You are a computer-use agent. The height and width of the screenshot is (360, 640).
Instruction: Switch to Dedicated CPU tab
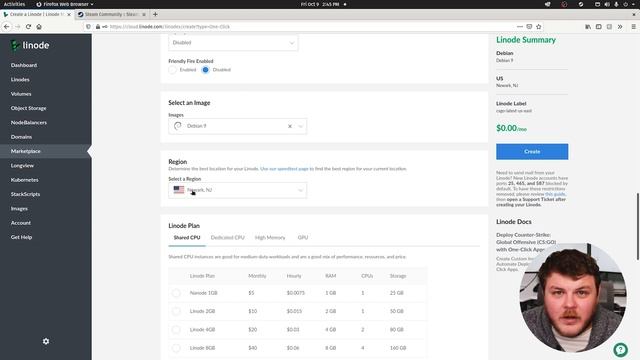click(x=227, y=238)
